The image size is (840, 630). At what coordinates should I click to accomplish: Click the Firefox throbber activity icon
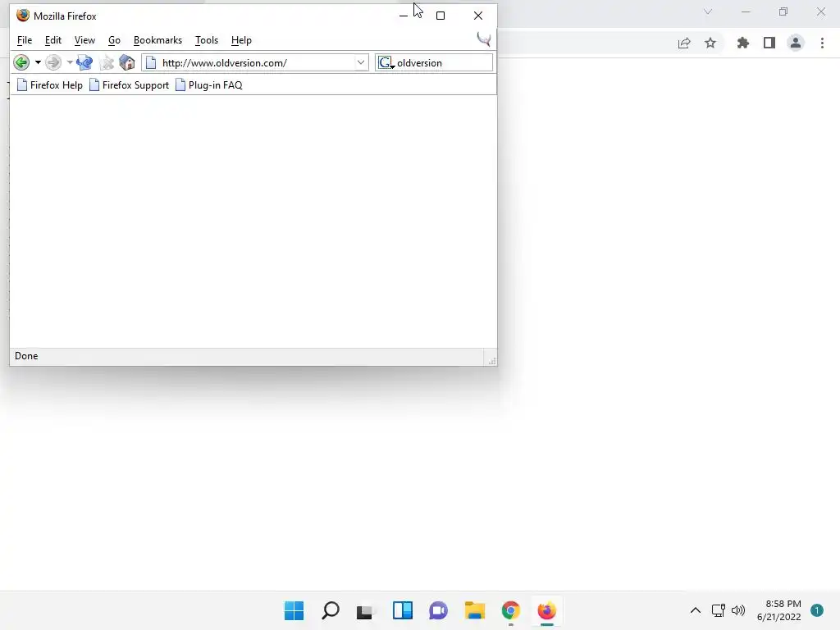484,39
